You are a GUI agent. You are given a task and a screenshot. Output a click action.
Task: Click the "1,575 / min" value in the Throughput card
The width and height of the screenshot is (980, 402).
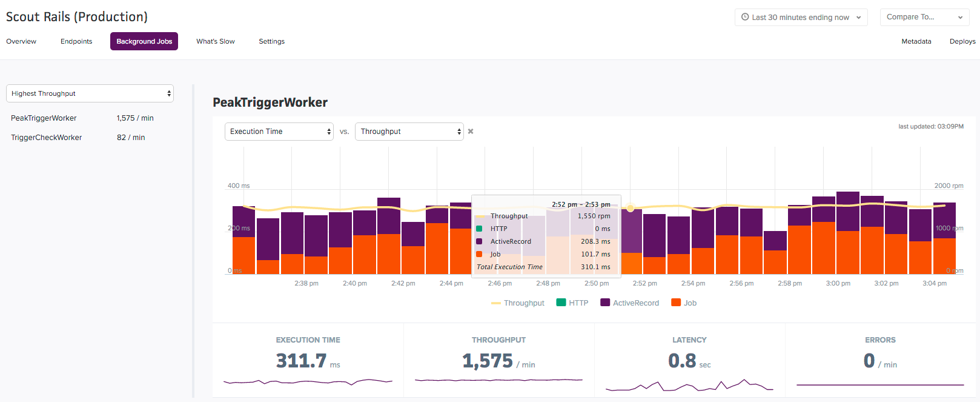[x=498, y=361]
